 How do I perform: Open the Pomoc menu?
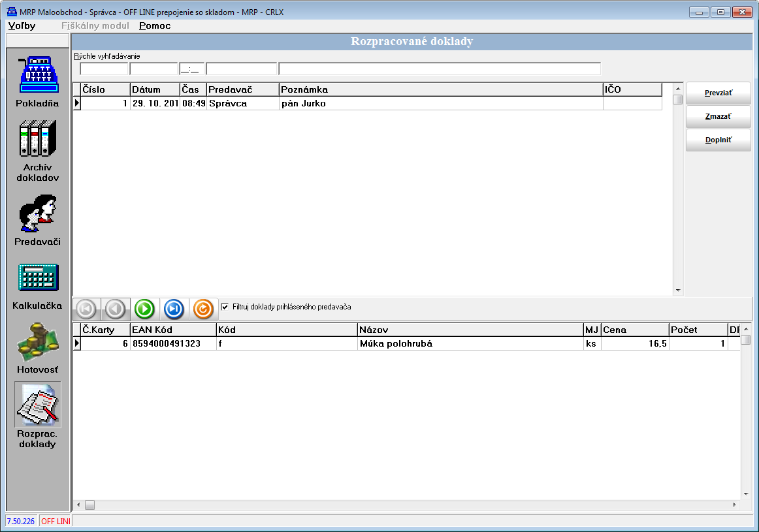point(155,26)
